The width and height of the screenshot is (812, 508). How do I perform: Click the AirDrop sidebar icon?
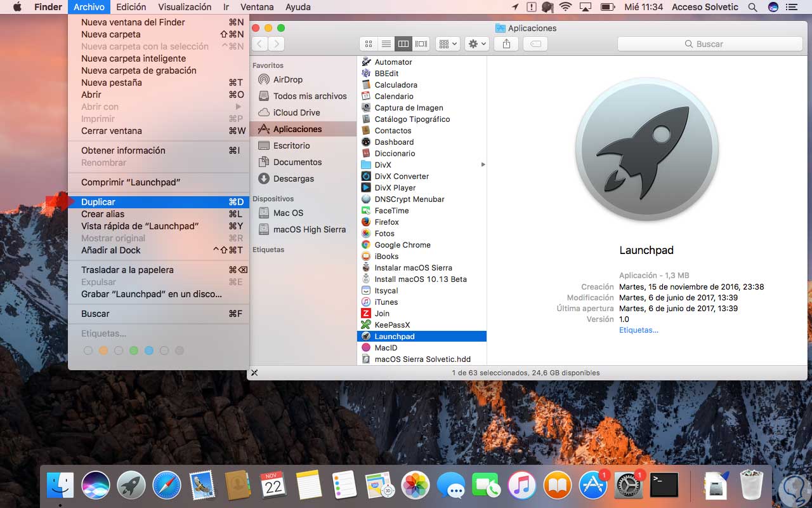pos(264,79)
